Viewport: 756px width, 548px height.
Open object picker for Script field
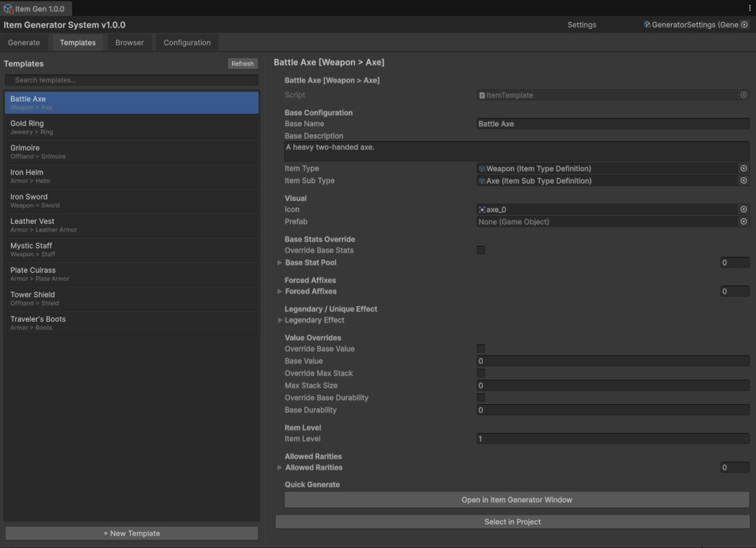pos(744,95)
